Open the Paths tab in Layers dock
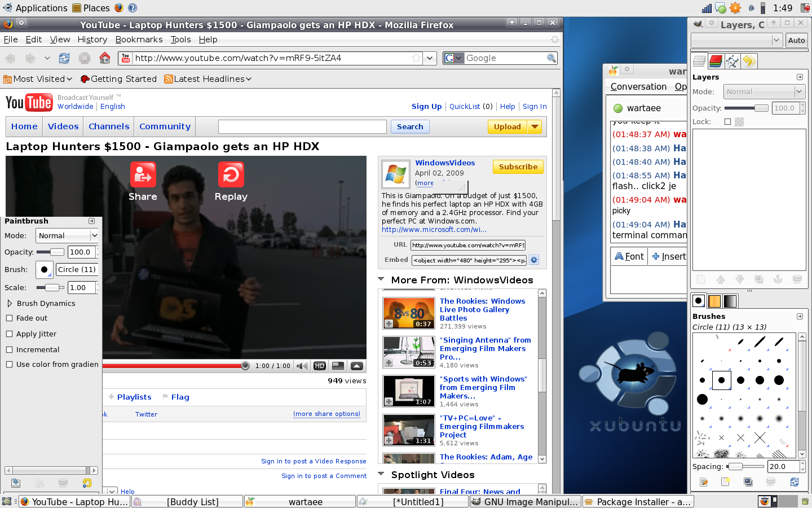Viewport: 812px width, 508px height. click(732, 61)
